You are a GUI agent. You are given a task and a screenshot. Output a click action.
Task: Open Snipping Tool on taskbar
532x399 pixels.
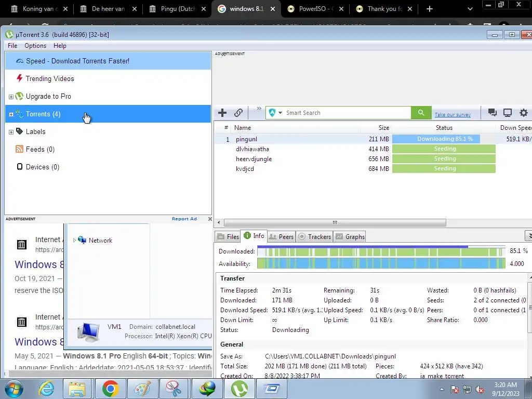point(174,389)
